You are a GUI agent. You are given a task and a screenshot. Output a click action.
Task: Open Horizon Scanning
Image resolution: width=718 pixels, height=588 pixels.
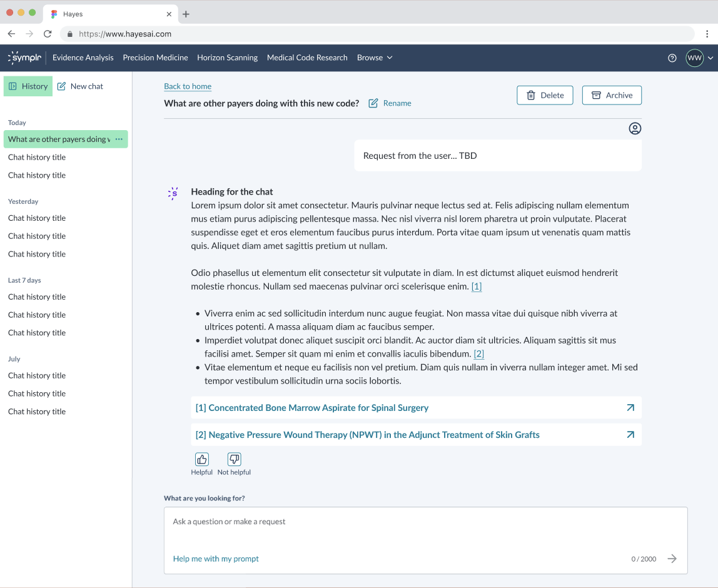coord(227,58)
